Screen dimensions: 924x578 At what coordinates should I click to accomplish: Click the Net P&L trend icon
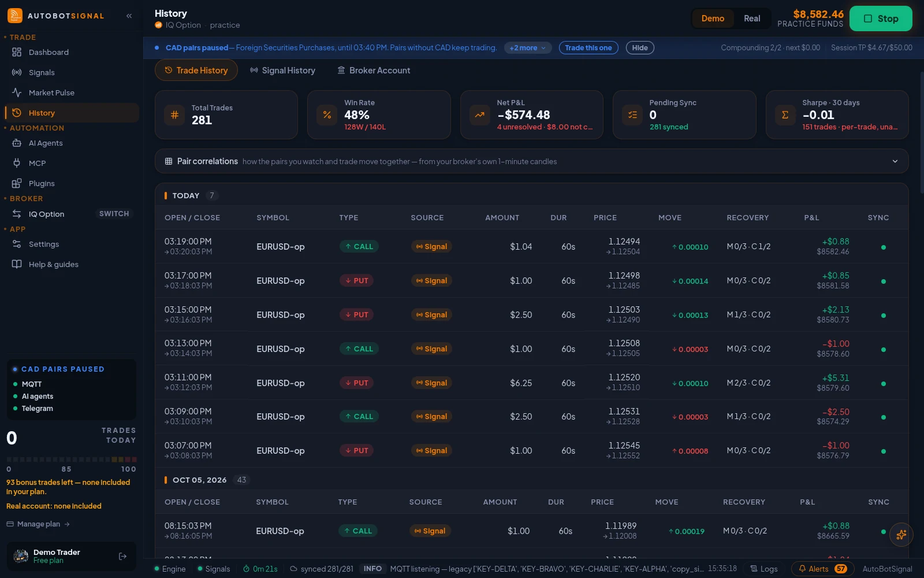pyautogui.click(x=479, y=114)
